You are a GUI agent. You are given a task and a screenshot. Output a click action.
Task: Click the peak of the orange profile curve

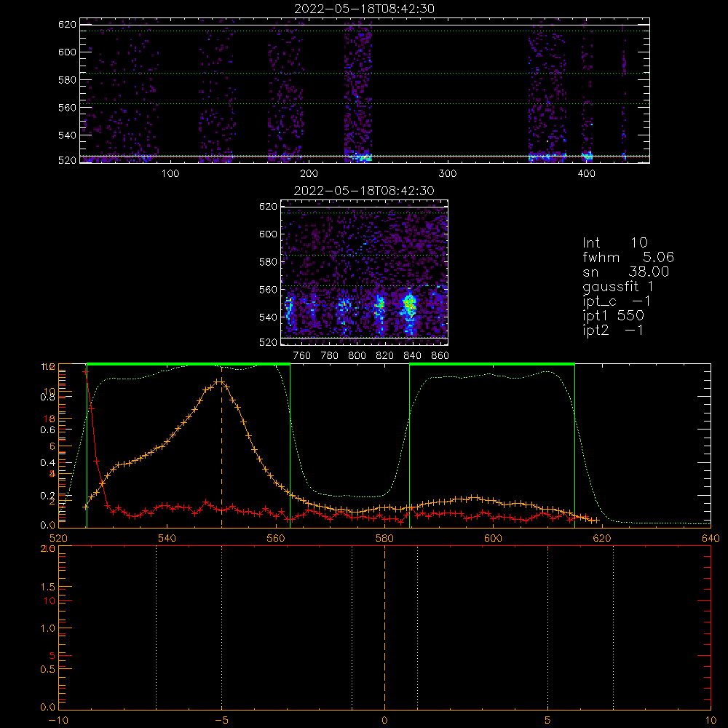[218, 381]
